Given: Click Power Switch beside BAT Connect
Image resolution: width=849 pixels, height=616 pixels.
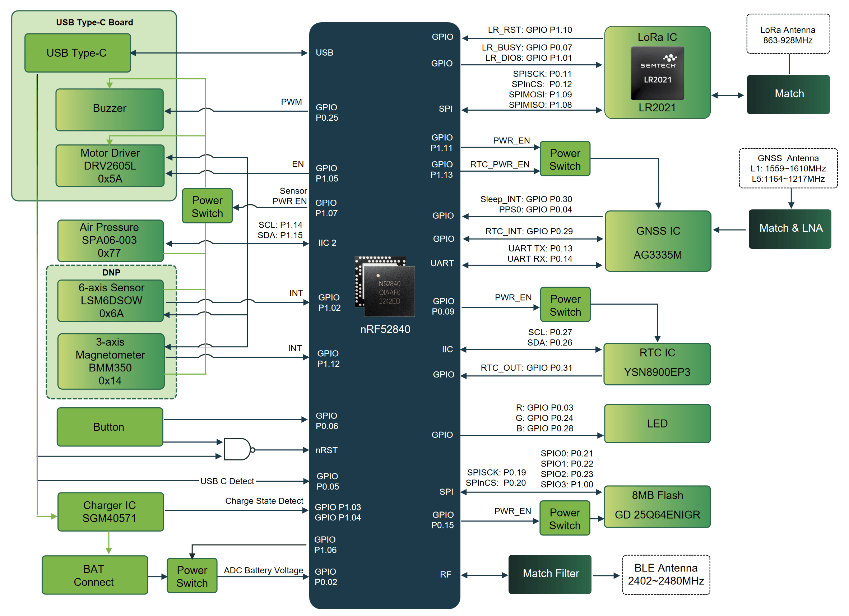Looking at the screenshot, I should pos(192,576).
